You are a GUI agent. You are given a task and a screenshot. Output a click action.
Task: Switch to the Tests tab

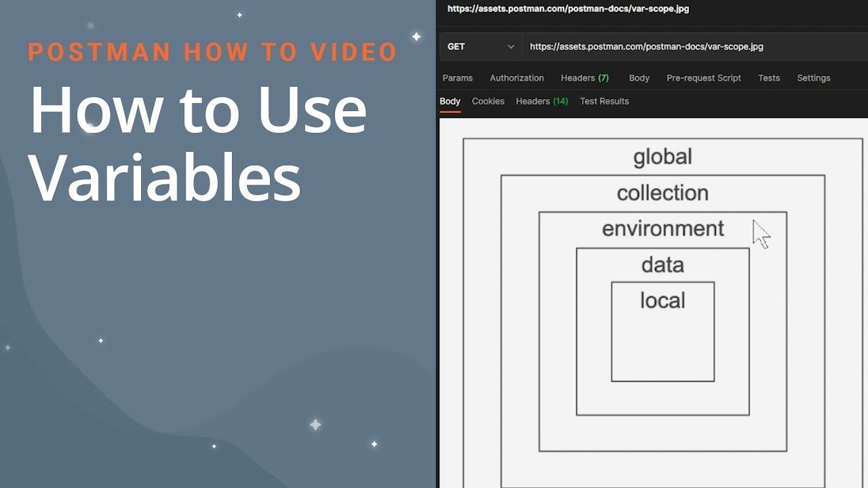(769, 78)
